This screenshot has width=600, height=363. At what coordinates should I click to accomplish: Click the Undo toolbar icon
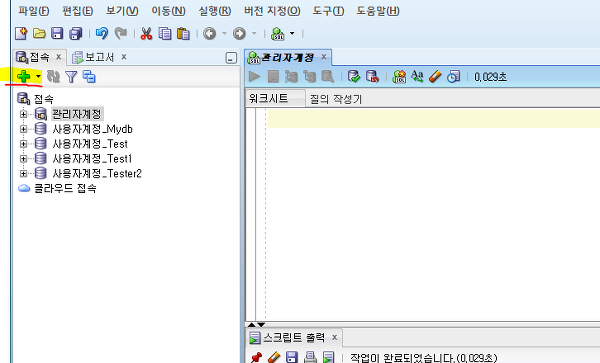click(102, 34)
